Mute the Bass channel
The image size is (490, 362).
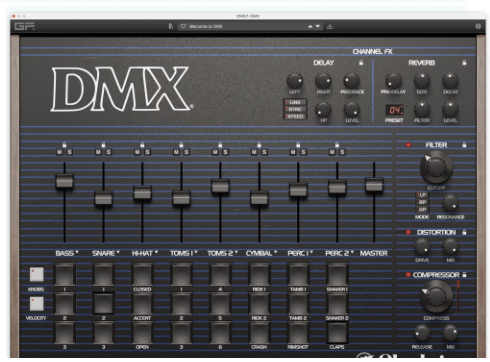coord(60,152)
